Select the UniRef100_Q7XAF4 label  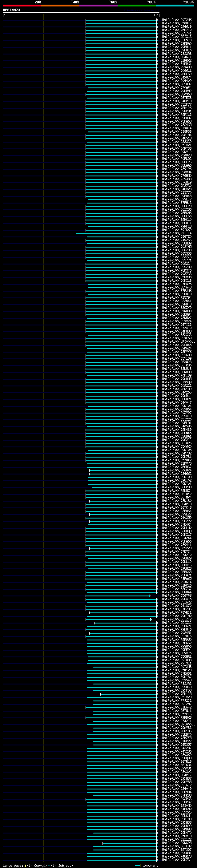177,128
